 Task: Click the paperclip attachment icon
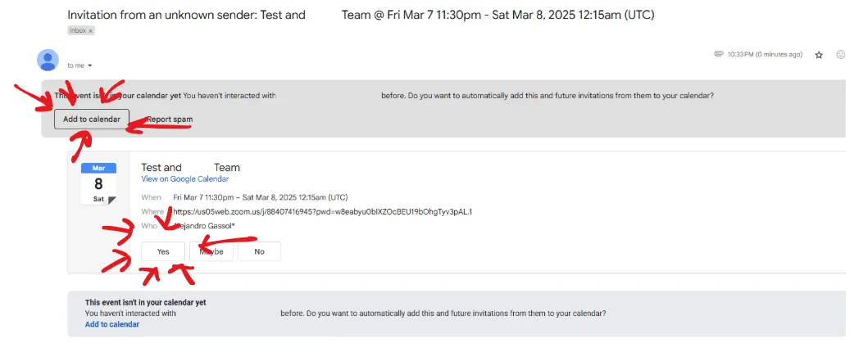click(x=719, y=54)
